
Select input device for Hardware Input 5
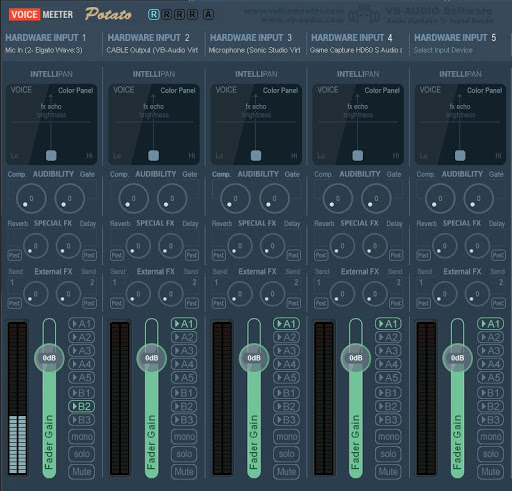tap(443, 50)
